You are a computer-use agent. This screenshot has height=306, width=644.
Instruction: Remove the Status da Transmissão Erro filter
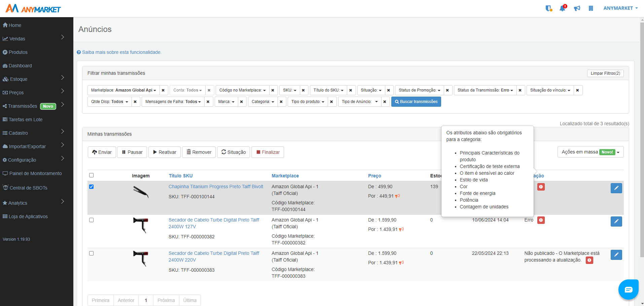tap(520, 90)
